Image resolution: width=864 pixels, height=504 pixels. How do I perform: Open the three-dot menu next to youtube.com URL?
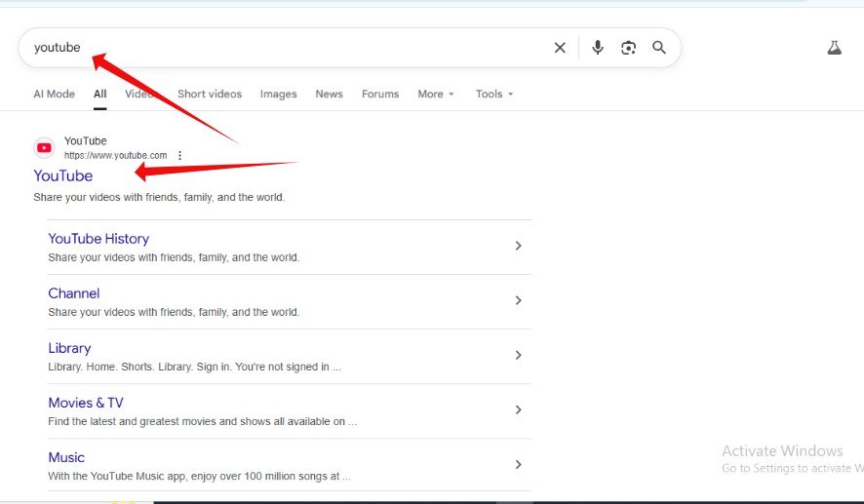point(179,155)
